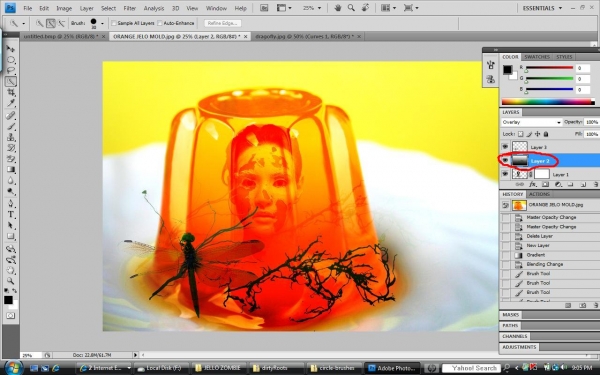The width and height of the screenshot is (600, 375).
Task: Open the Analysis menu
Action: click(x=153, y=8)
